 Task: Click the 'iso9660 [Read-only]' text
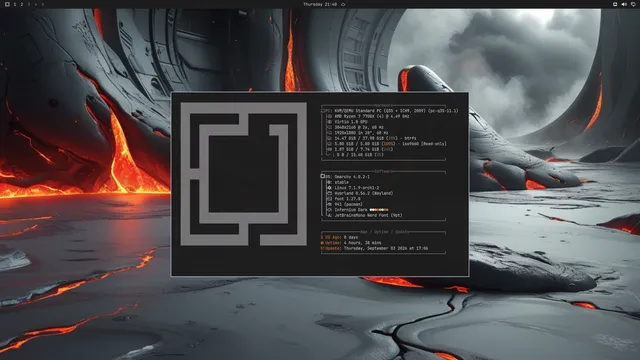coord(424,144)
